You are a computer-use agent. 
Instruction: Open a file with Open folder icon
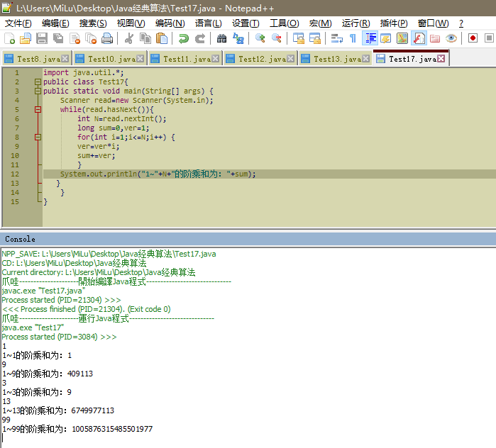click(x=26, y=38)
